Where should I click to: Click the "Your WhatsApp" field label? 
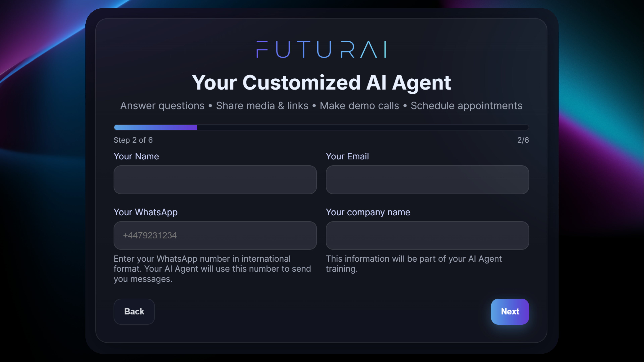[x=146, y=212]
